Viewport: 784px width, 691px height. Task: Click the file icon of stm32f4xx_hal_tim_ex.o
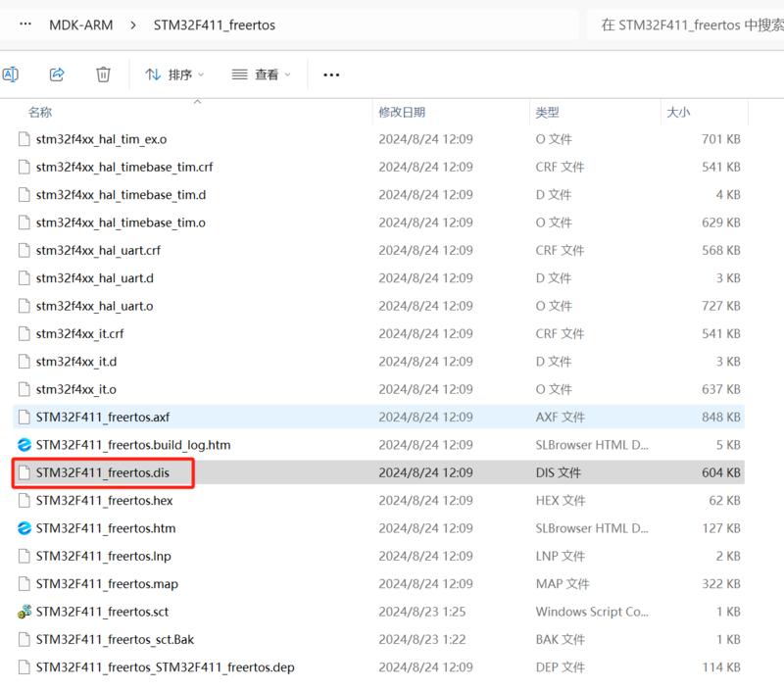click(24, 139)
